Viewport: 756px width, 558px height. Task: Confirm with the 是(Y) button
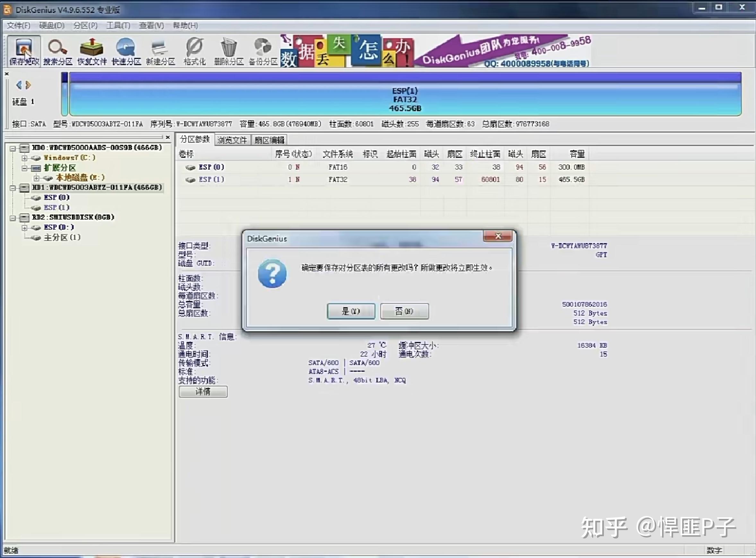pos(351,311)
